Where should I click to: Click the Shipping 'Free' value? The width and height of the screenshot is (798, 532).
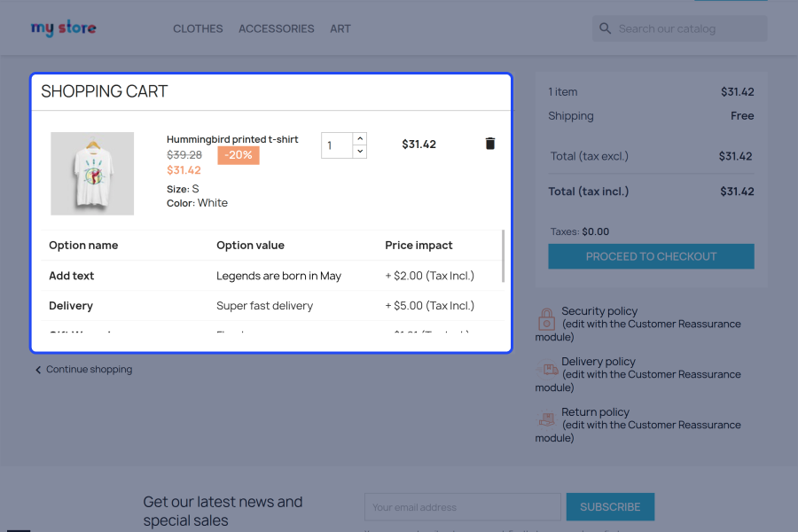[x=742, y=116]
